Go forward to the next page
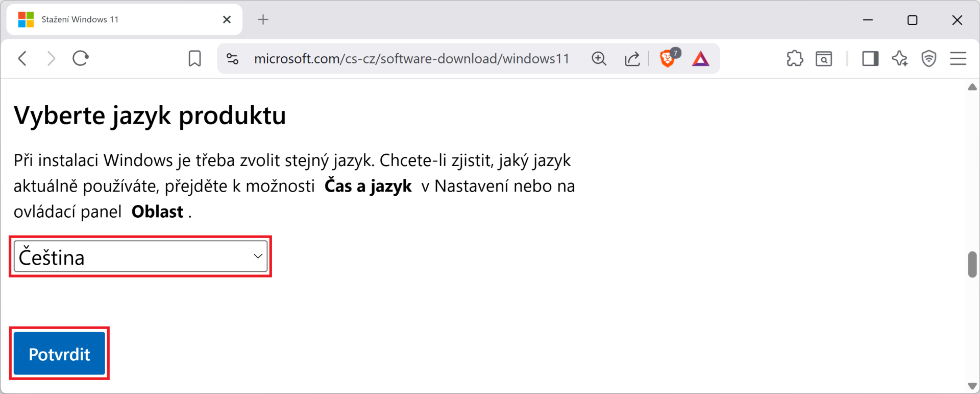Screen dimensions: 980x394 tap(51, 58)
